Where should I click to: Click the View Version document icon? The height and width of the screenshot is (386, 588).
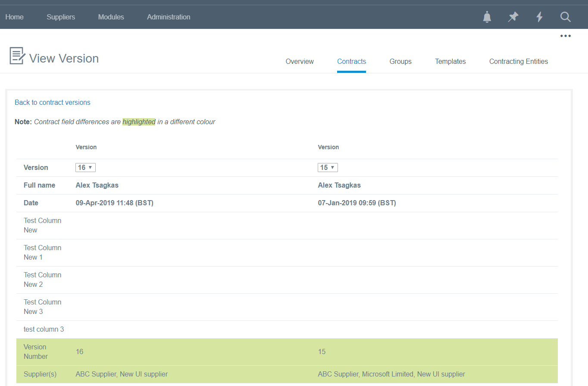17,56
